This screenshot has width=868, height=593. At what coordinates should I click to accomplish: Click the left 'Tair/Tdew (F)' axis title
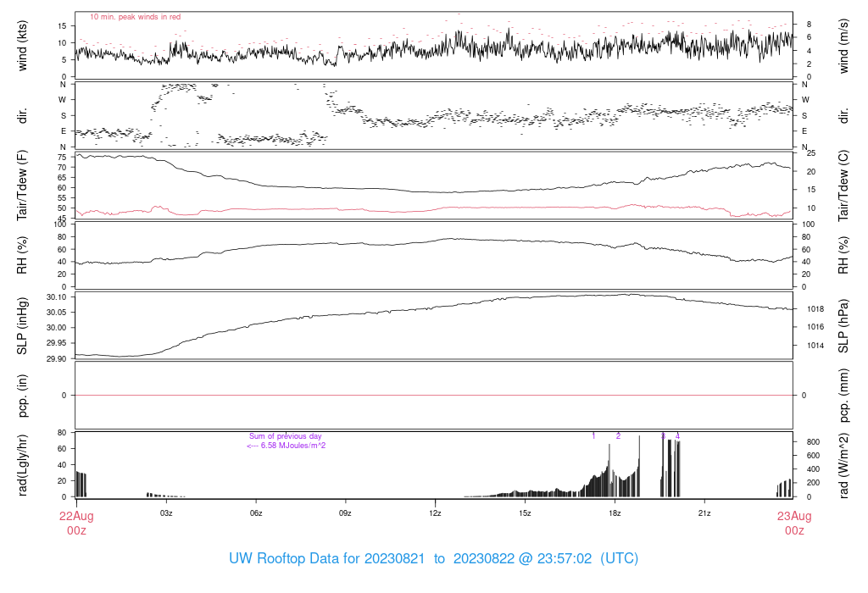pyautogui.click(x=22, y=186)
